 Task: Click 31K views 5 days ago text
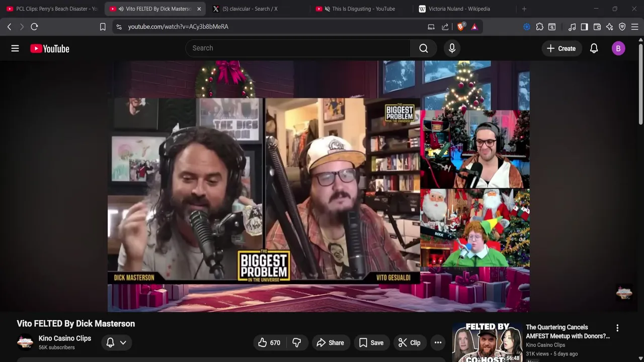[552, 354]
